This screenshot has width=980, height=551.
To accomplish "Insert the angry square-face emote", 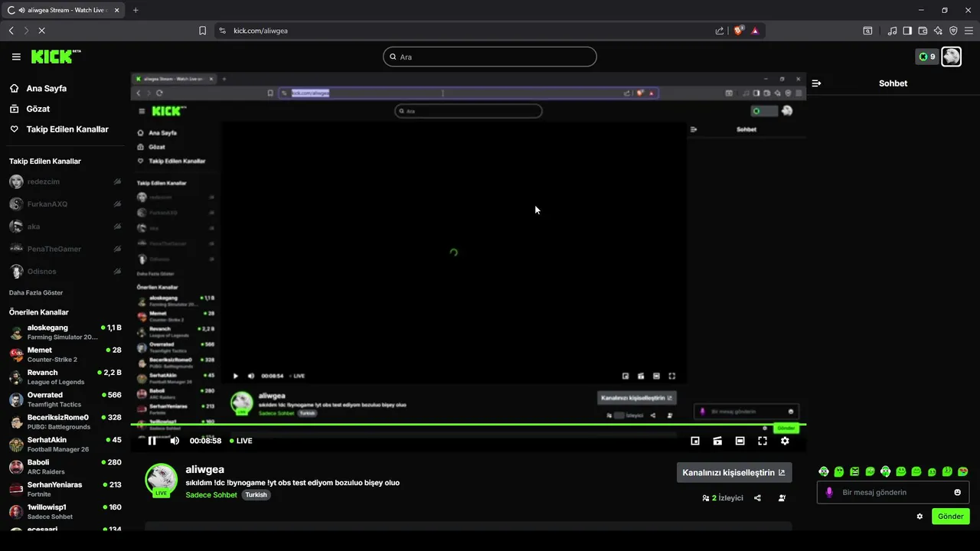I will (854, 471).
